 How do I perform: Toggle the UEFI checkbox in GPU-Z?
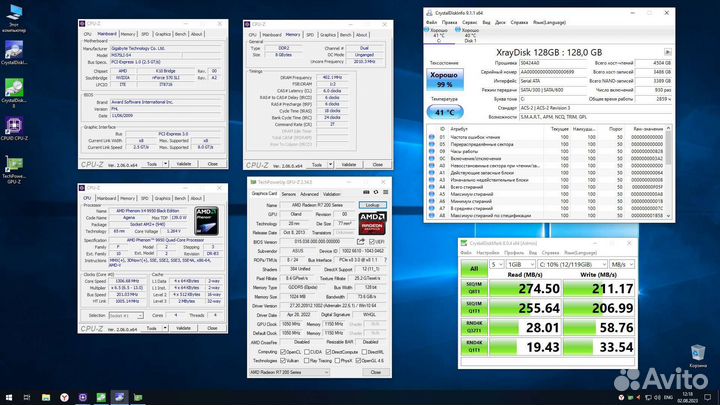click(x=371, y=242)
